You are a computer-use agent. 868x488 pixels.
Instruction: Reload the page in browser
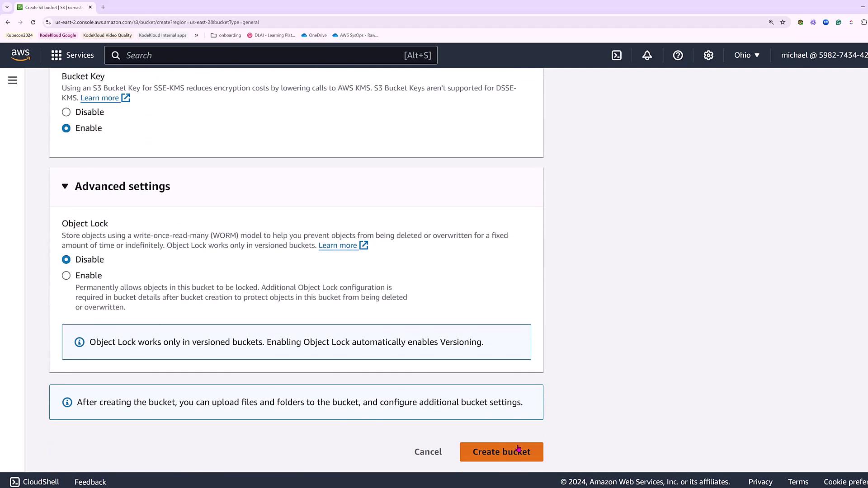click(x=33, y=22)
